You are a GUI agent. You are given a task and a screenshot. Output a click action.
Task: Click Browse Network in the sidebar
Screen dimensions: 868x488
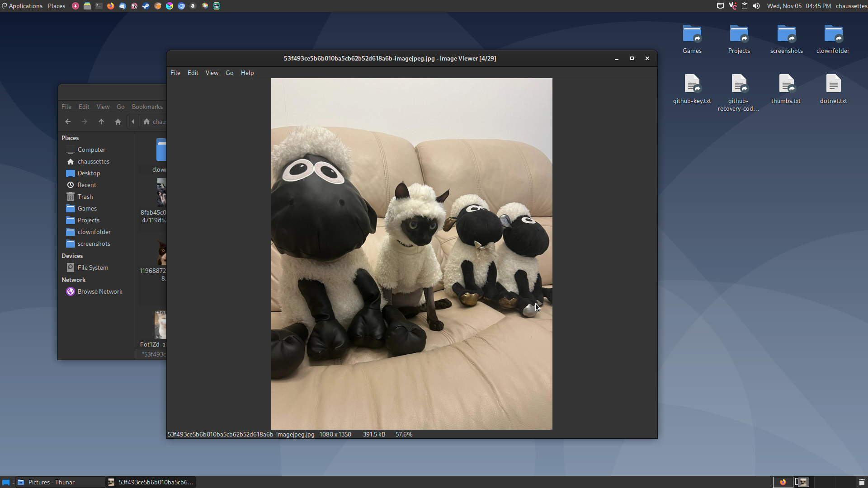point(100,291)
